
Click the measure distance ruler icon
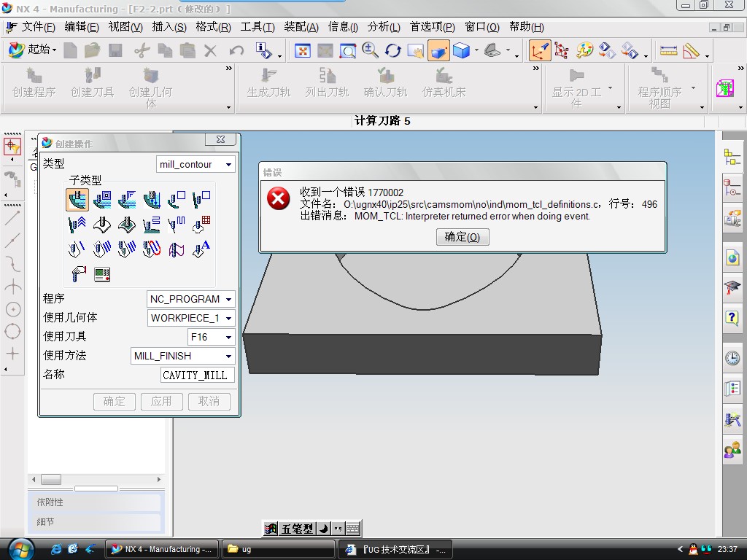668,50
